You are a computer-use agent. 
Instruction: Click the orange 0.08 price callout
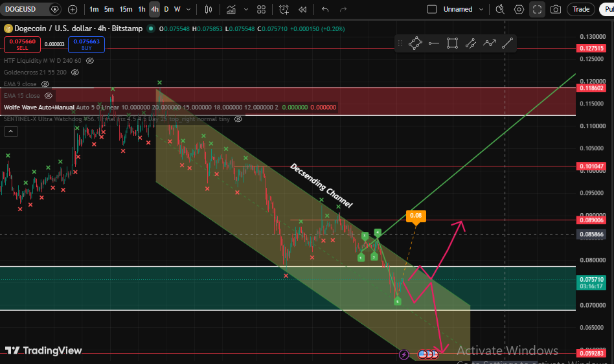click(416, 216)
